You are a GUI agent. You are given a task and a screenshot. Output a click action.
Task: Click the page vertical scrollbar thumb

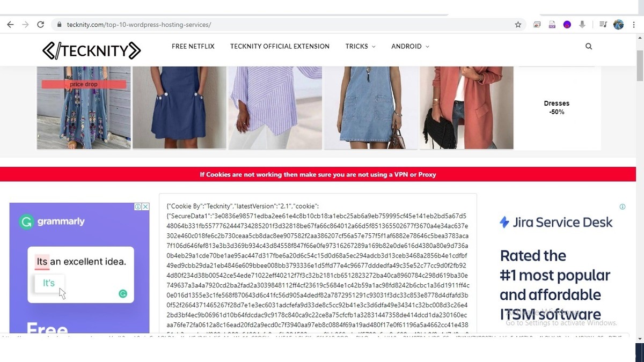pyautogui.click(x=640, y=65)
